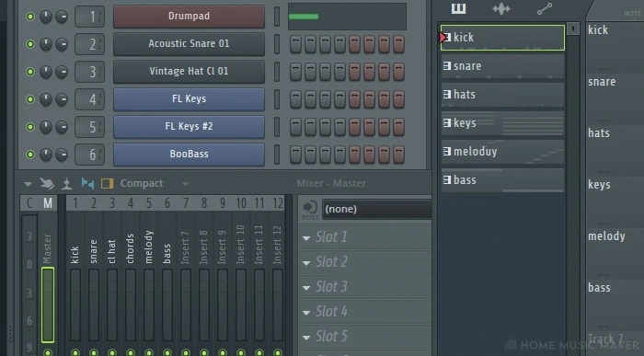Click the mixer multi-touch control icon

point(47,184)
